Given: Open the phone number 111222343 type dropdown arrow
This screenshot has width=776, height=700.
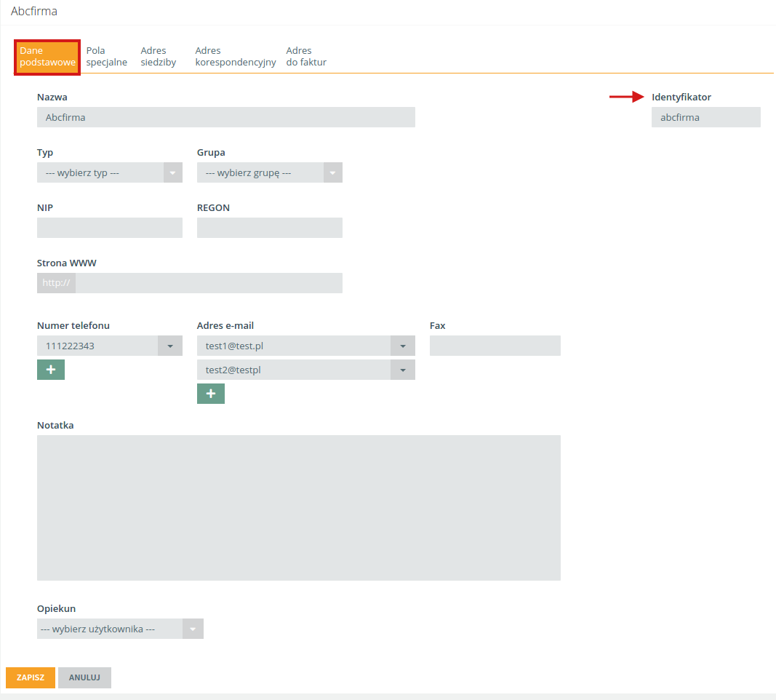Looking at the screenshot, I should tap(170, 346).
